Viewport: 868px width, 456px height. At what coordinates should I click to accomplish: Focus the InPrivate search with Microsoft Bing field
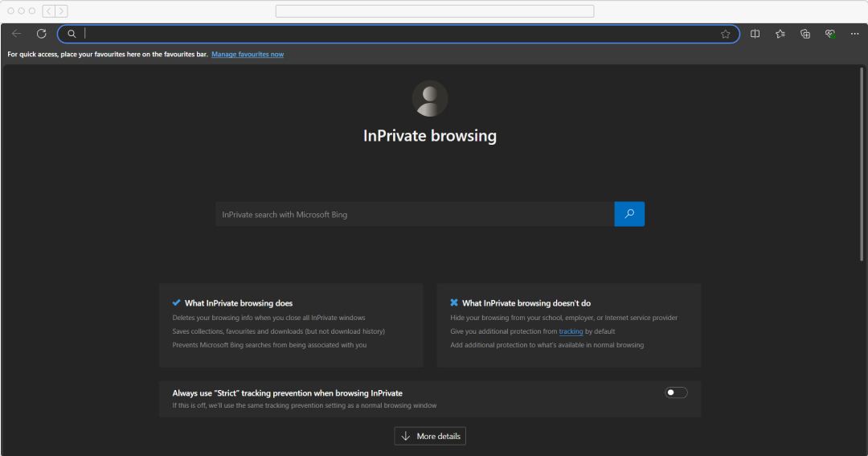[x=415, y=214]
